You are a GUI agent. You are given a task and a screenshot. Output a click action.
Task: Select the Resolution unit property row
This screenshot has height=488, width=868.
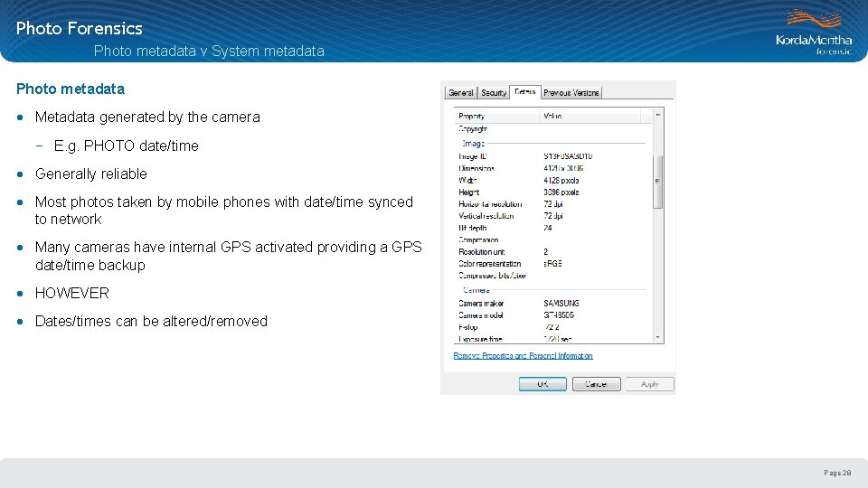click(x=553, y=252)
